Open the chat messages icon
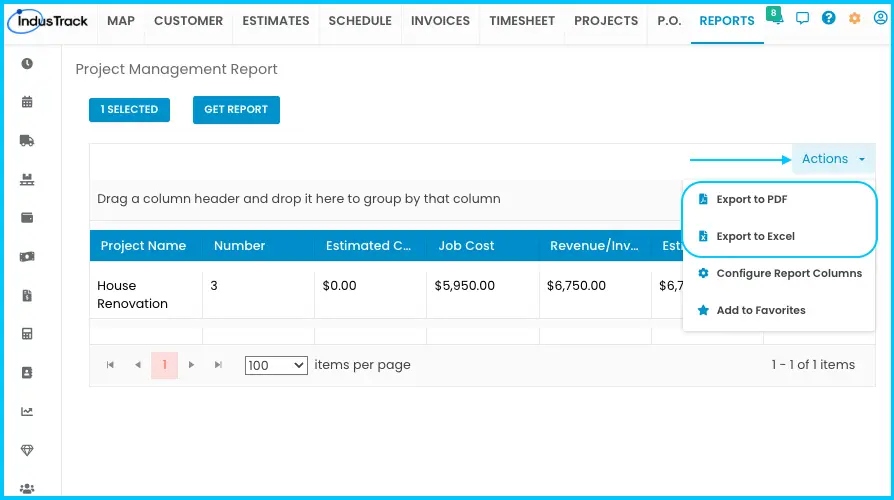Image resolution: width=894 pixels, height=500 pixels. coord(802,18)
